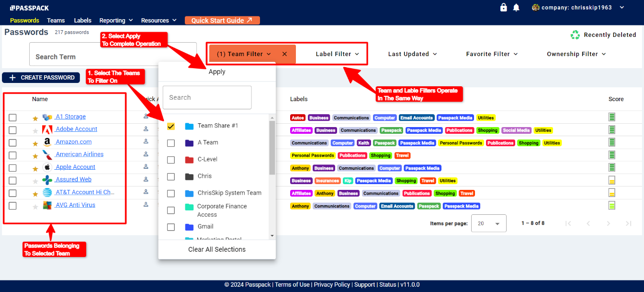The image size is (644, 292).
Task: Click score battery icon for Assured Web
Action: coord(612,180)
